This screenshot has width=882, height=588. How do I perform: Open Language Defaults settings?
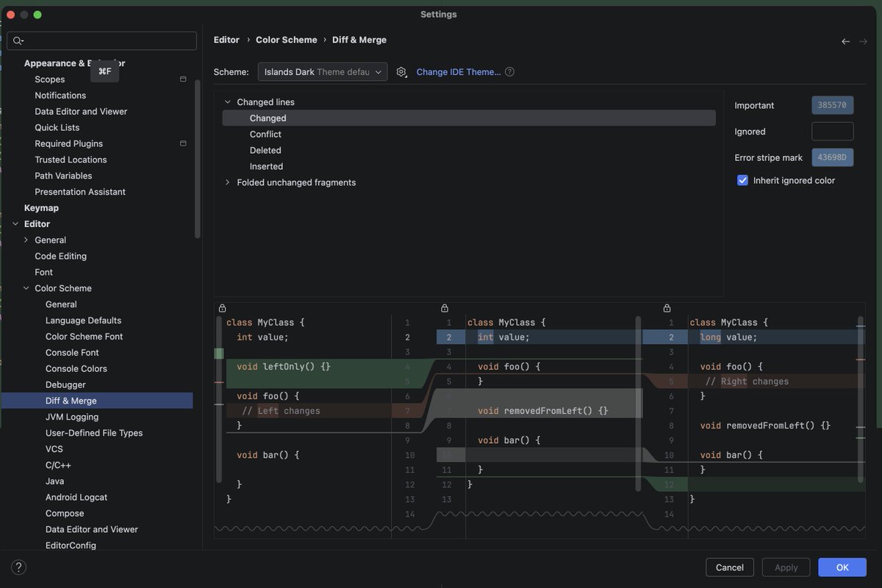click(83, 320)
